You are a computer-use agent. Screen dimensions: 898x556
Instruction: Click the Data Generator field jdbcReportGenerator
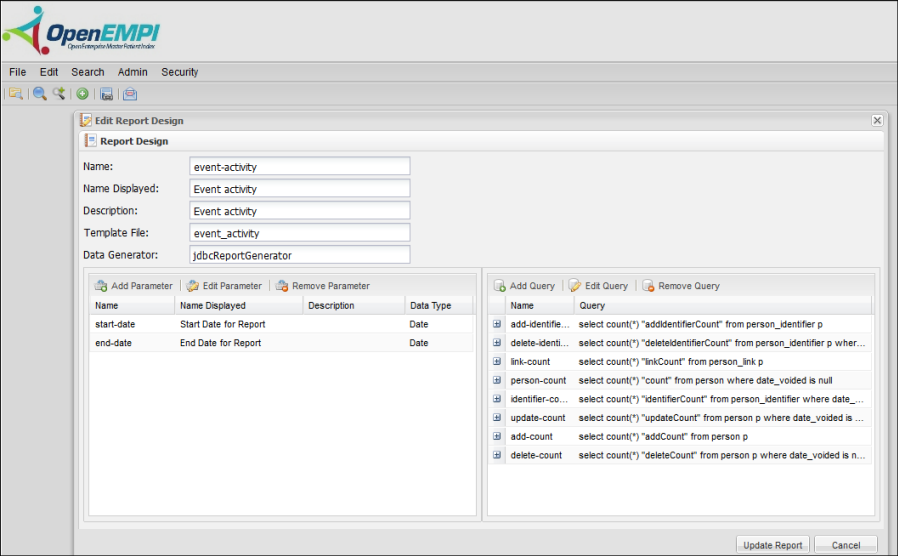300,255
